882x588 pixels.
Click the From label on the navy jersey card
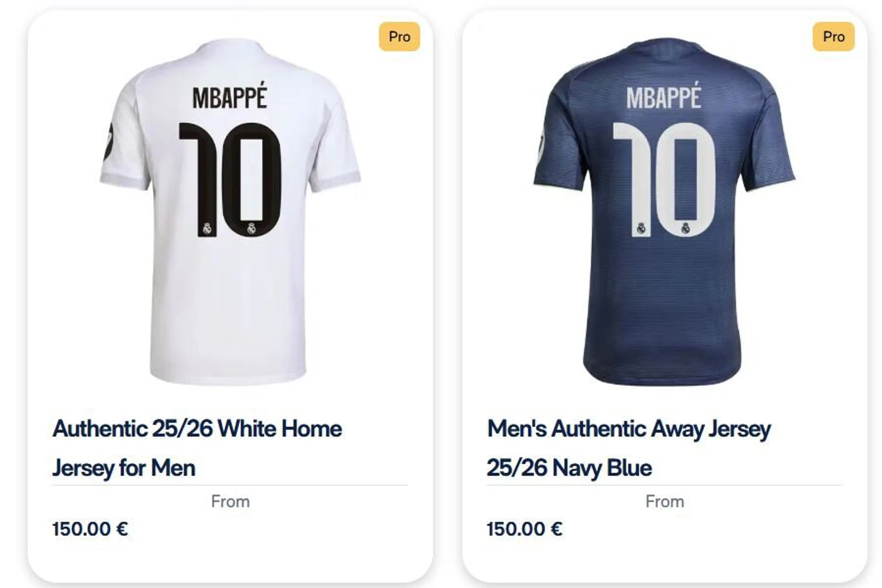[665, 501]
